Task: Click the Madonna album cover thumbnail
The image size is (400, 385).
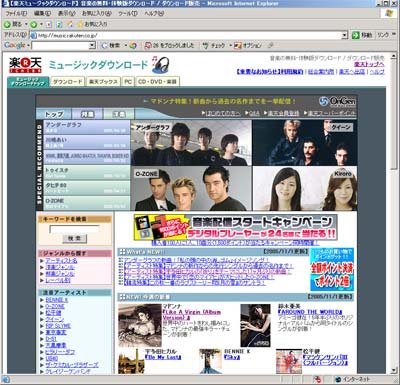Action: (140, 325)
